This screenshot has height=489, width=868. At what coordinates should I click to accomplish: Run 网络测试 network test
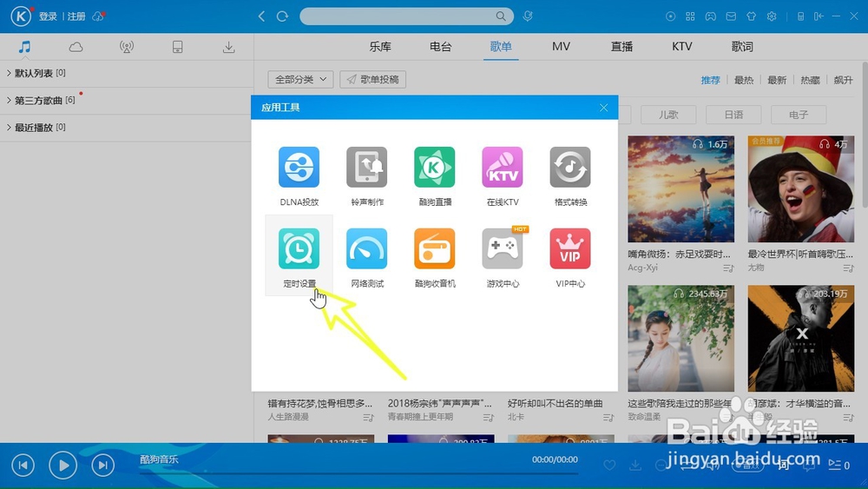click(366, 257)
